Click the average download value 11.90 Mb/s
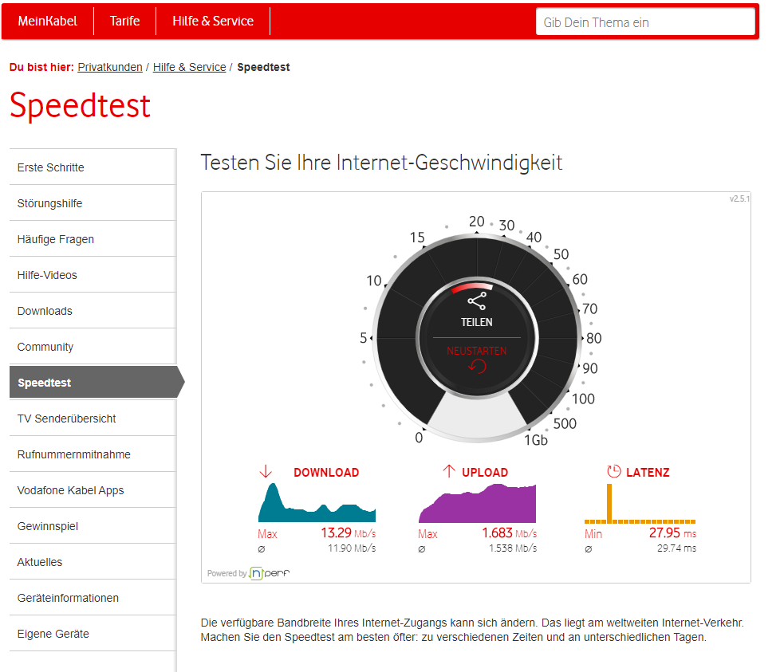 (x=352, y=548)
